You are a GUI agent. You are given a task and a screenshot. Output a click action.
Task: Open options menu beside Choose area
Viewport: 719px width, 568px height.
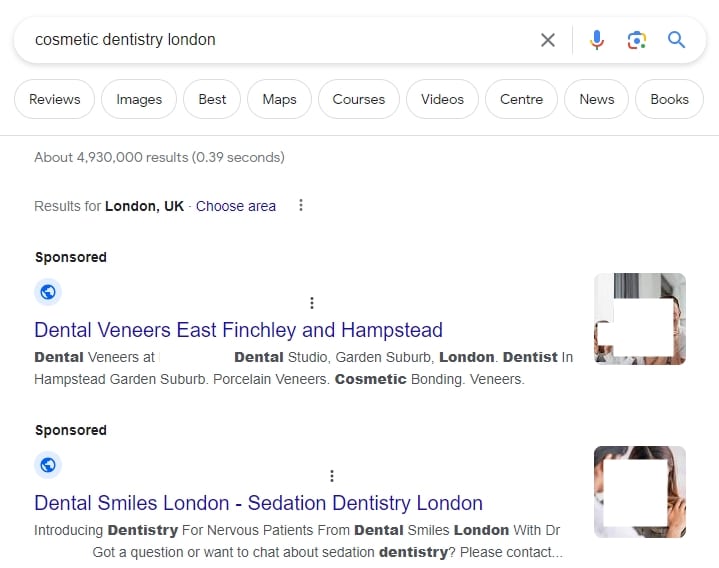click(x=301, y=206)
